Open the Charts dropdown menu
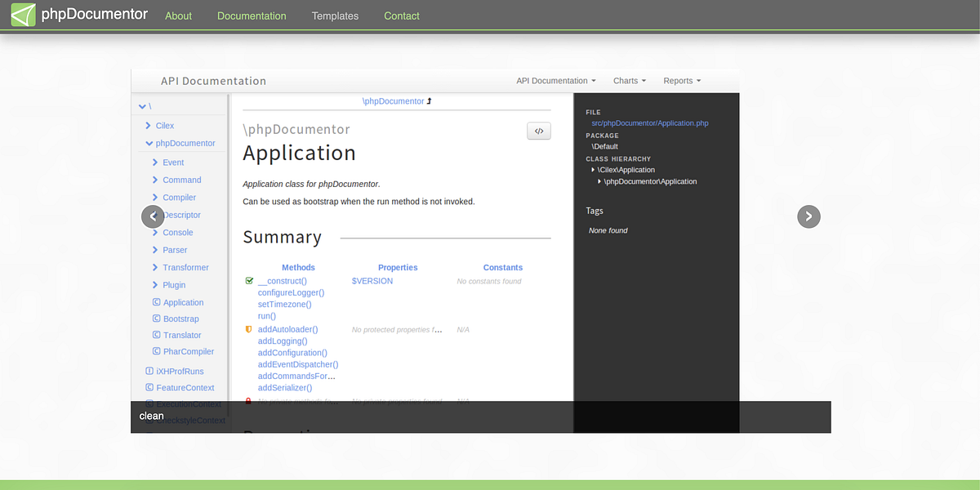 point(629,80)
